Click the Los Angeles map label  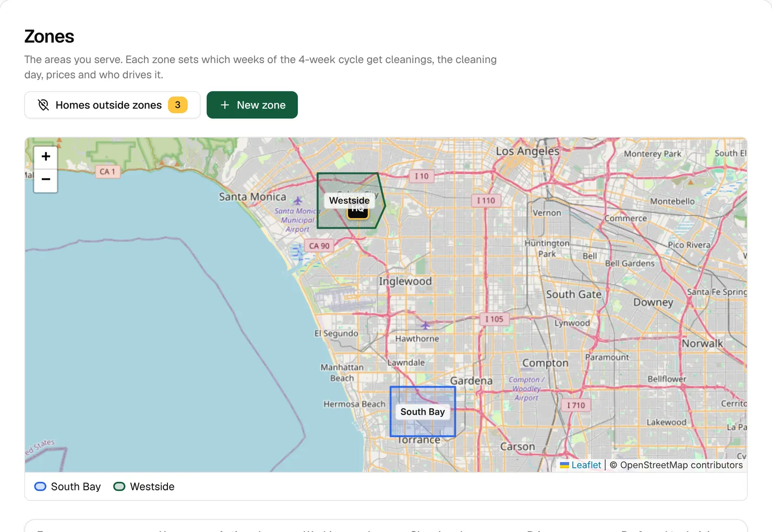527,151
